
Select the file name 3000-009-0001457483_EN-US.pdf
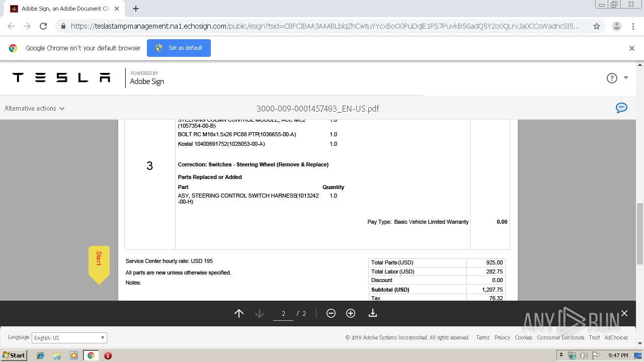pyautogui.click(x=317, y=108)
